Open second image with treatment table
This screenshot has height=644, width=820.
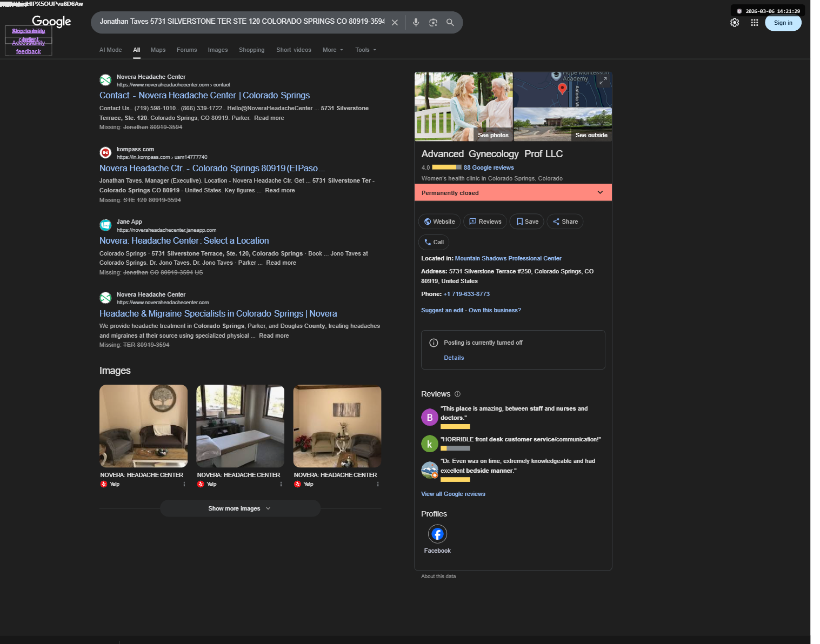[x=240, y=426]
